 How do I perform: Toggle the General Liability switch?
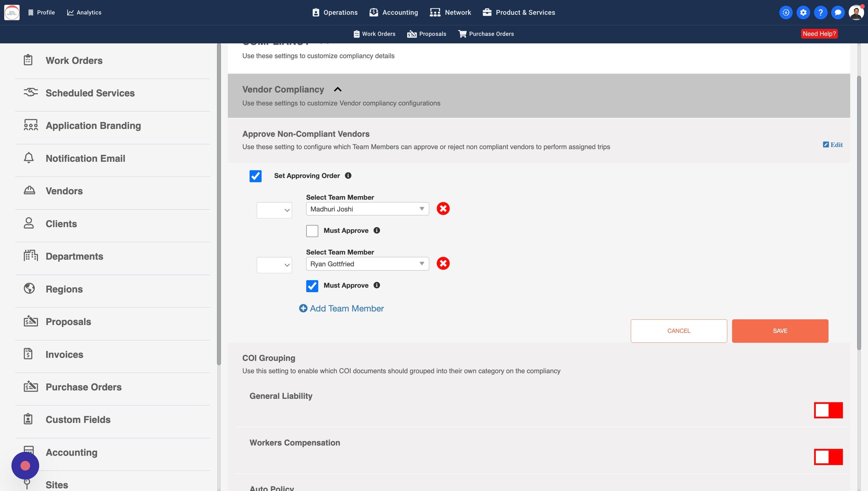coord(828,410)
